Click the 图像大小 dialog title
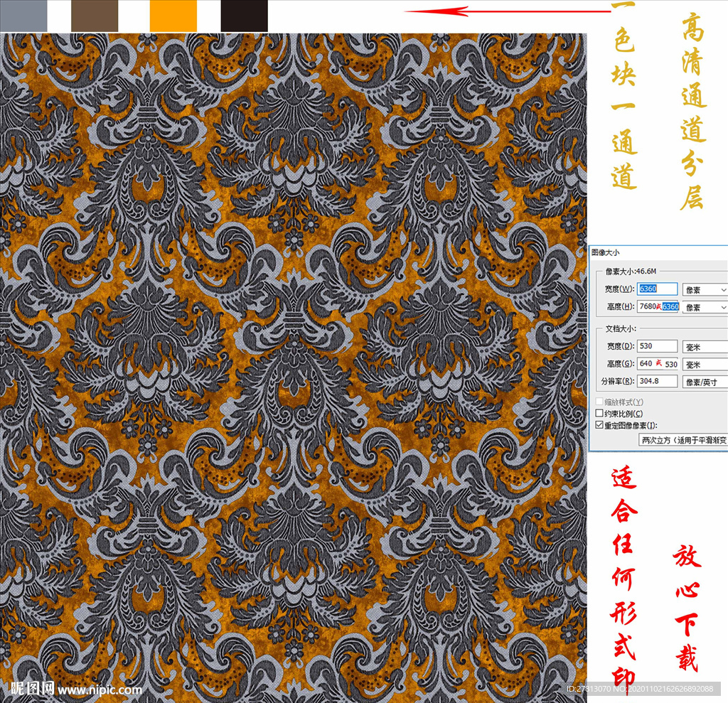 tap(606, 252)
